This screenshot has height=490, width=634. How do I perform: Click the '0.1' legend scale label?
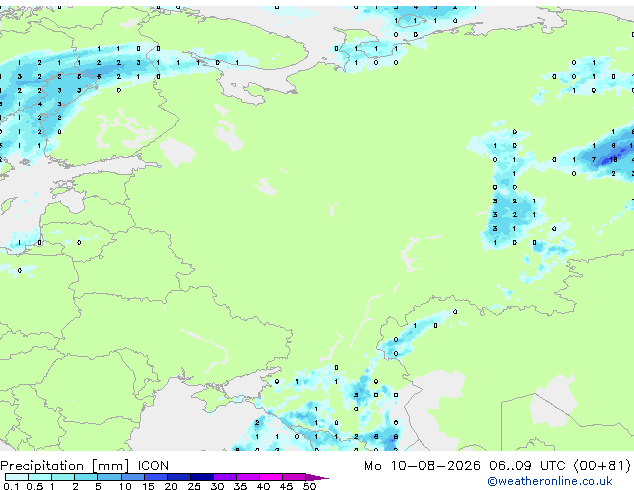click(11, 486)
